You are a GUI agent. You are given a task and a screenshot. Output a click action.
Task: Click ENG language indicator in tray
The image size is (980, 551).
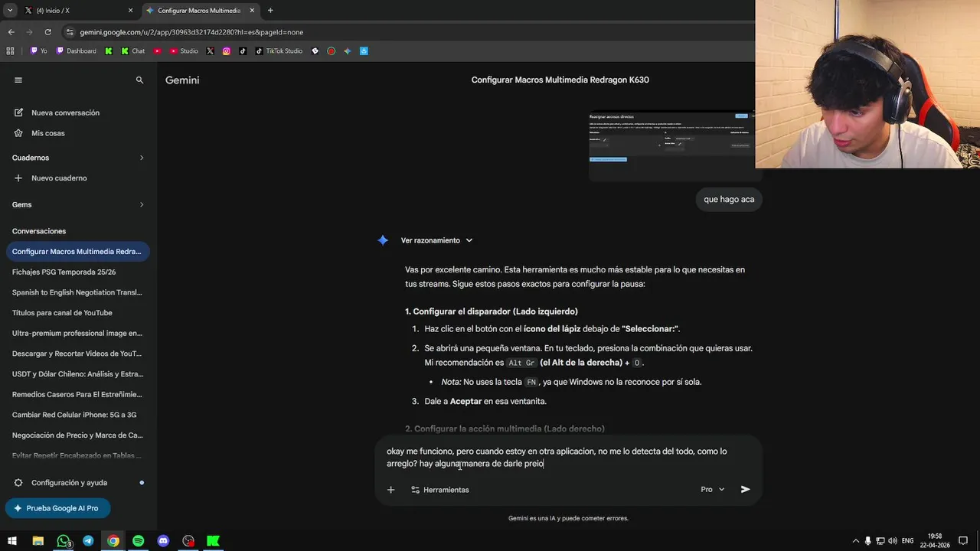pos(908,541)
